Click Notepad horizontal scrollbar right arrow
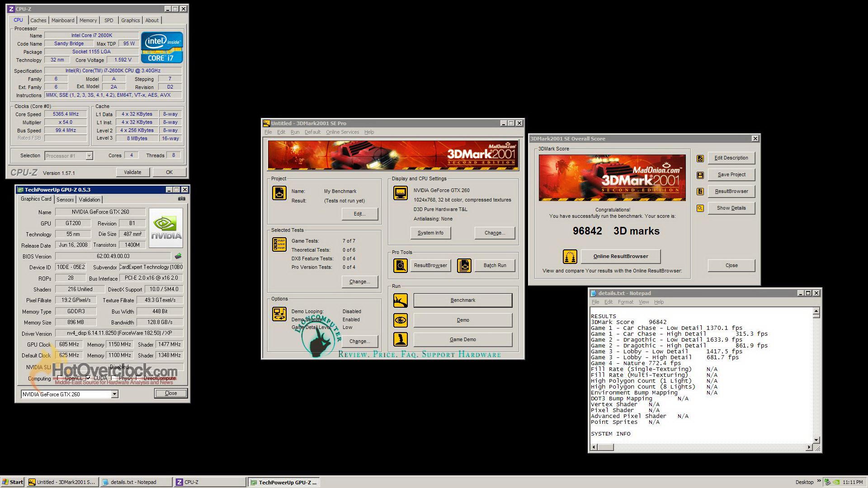Screen dimensions: 868x488 (x=809, y=447)
